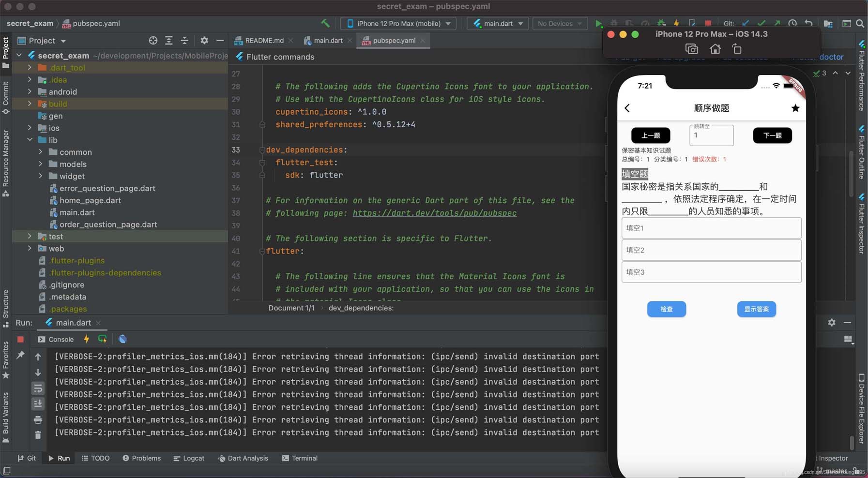Click the 显示答案 button
The width and height of the screenshot is (868, 478).
click(x=756, y=309)
